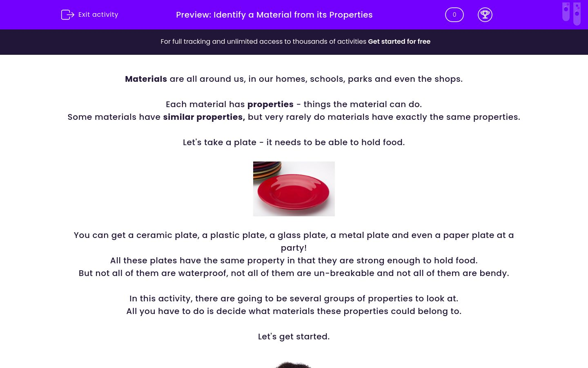The height and width of the screenshot is (368, 588).
Task: Click the circled trophy emblem in the header
Action: tap(485, 15)
